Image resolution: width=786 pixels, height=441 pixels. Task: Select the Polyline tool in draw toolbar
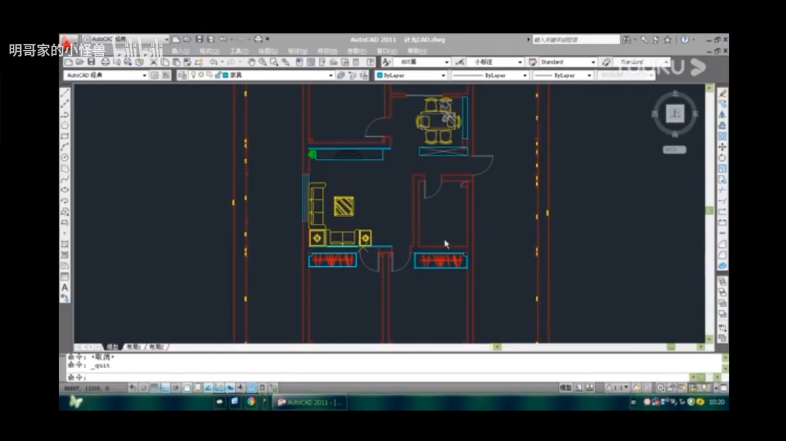(65, 114)
